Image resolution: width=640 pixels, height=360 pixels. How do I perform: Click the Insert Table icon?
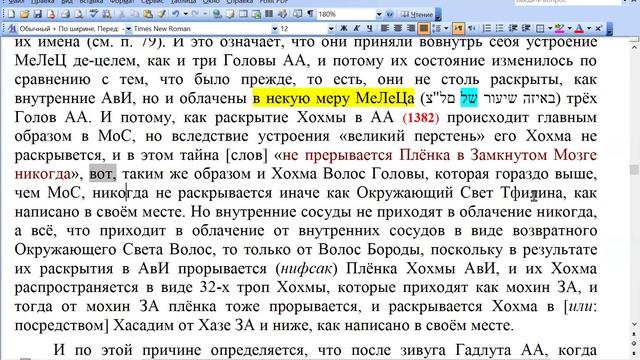243,14
